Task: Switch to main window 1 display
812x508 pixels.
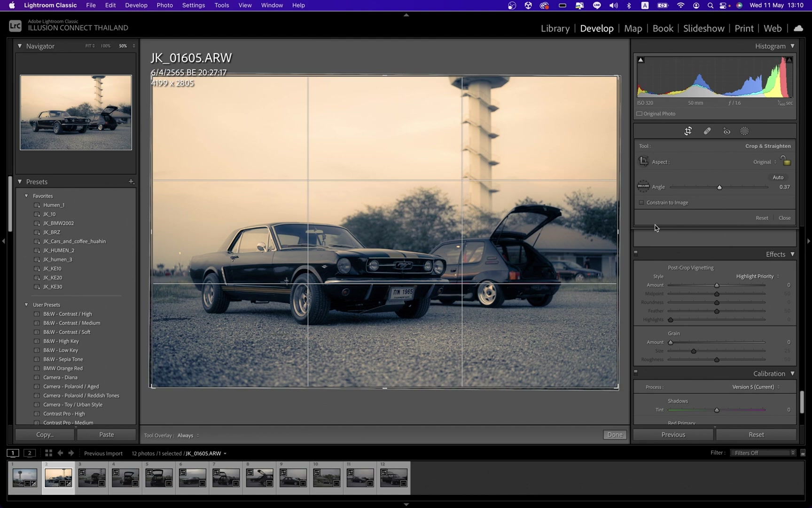Action: coord(13,453)
